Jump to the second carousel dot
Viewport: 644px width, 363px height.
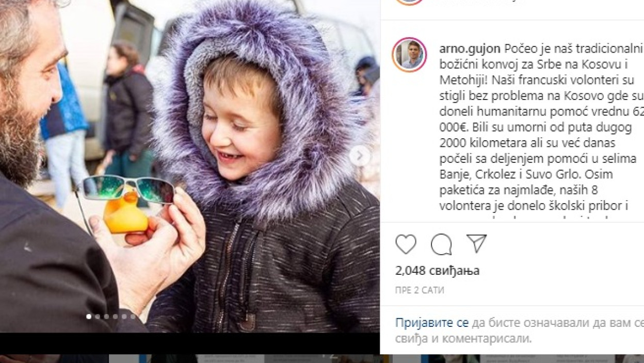(97, 317)
